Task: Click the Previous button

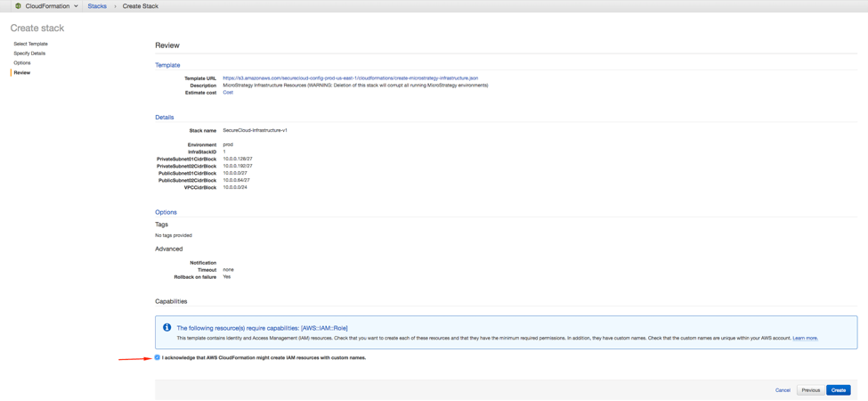Action: (810, 390)
